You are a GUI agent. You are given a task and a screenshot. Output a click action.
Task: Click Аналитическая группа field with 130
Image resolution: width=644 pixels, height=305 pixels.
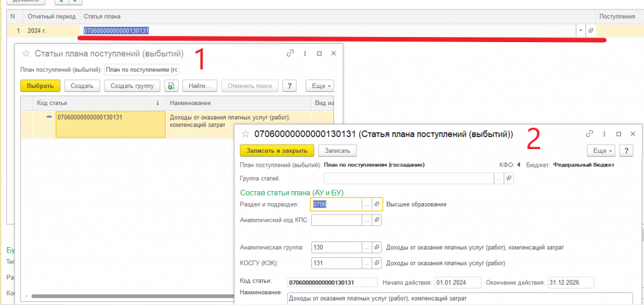[337, 248]
